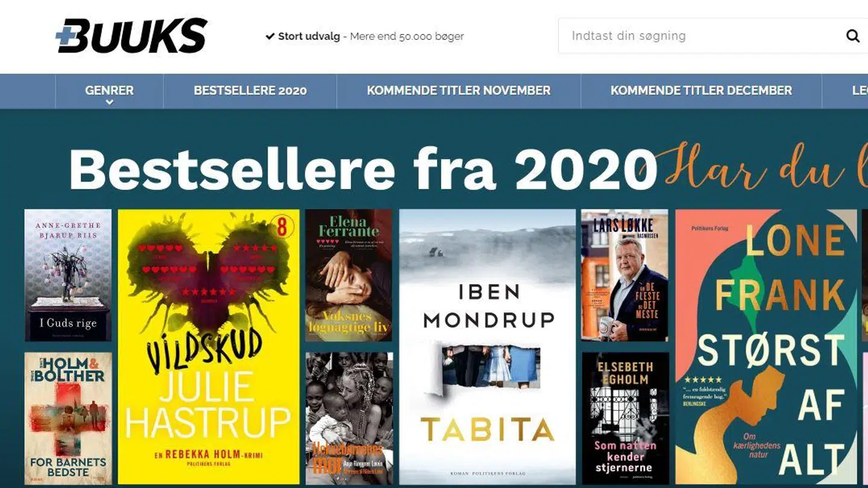Image resolution: width=868 pixels, height=488 pixels.
Task: Open For barnets bedste book cover
Action: [x=68, y=419]
